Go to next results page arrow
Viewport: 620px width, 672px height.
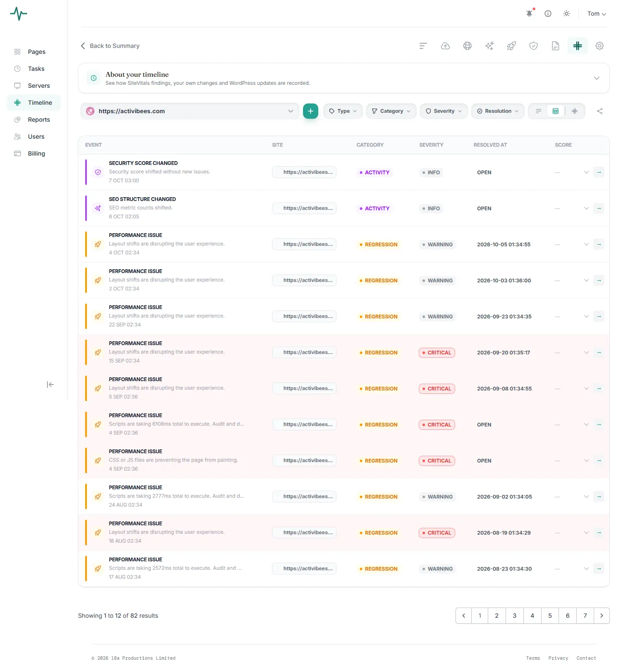(602, 616)
